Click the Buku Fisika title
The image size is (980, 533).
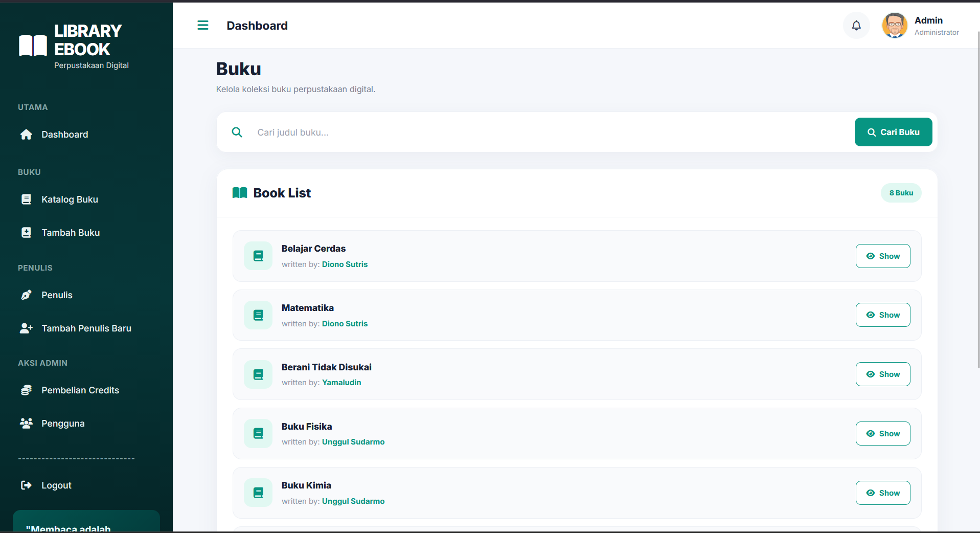(x=307, y=427)
